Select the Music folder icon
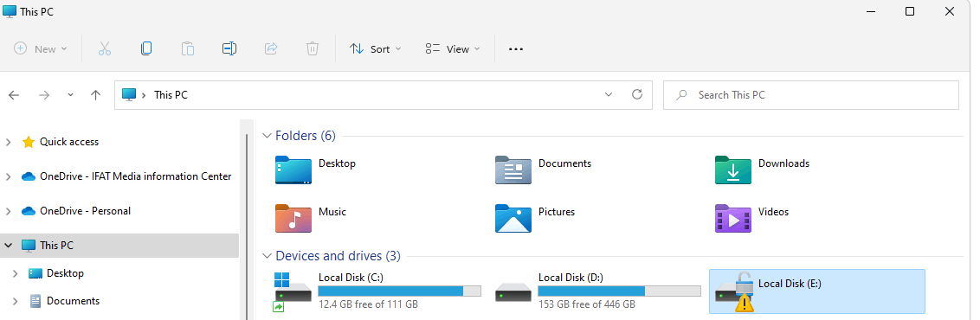 [x=293, y=218]
